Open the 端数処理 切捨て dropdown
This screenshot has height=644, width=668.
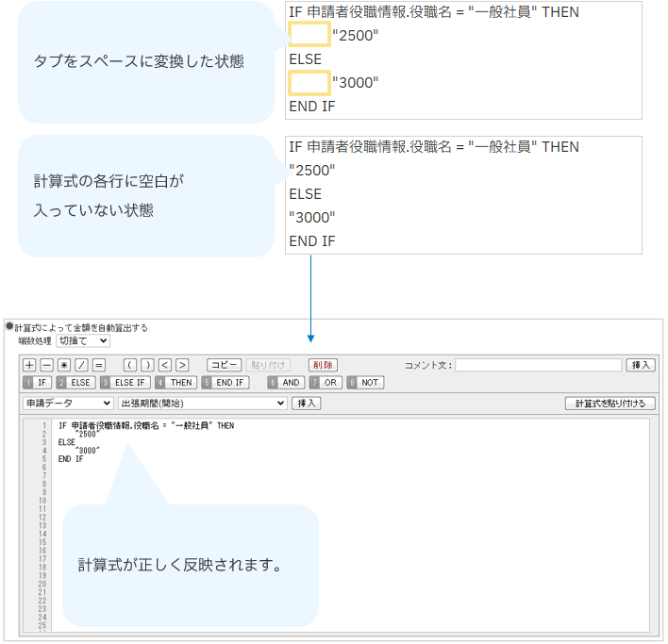tap(82, 340)
